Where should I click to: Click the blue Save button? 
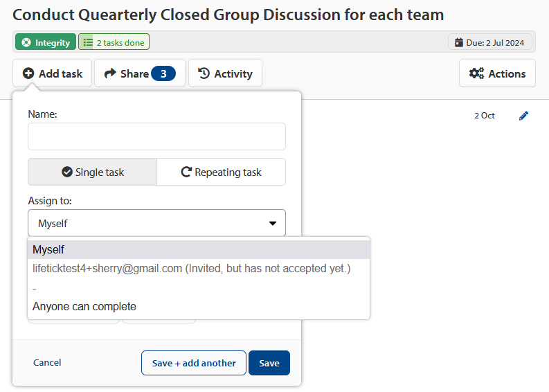pos(269,363)
